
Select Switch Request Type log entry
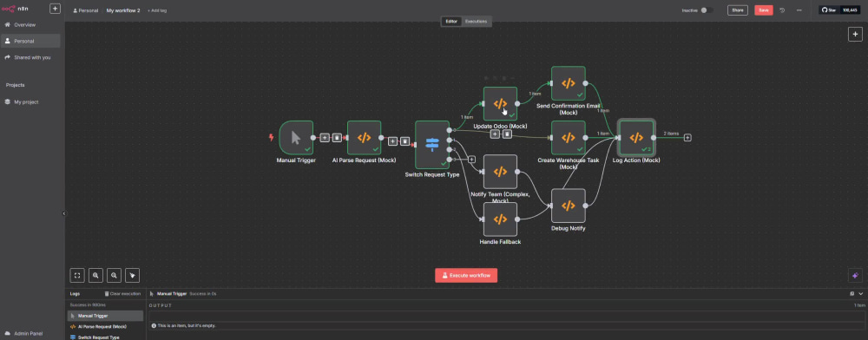[105, 337]
